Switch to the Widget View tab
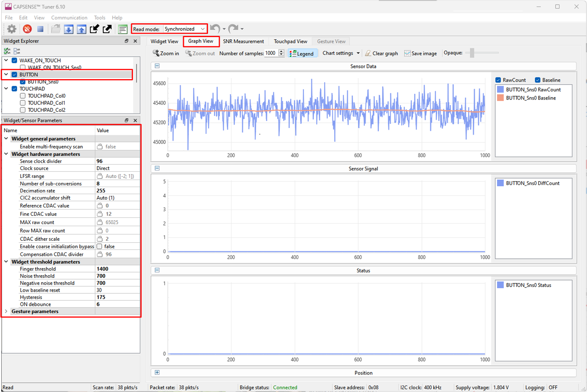Viewport: 587px width, 392px height. tap(164, 41)
